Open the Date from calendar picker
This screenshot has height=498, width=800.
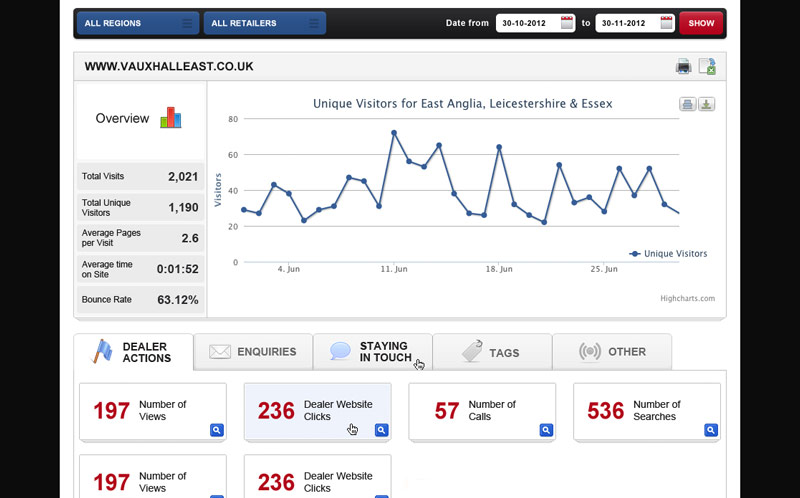[x=567, y=23]
